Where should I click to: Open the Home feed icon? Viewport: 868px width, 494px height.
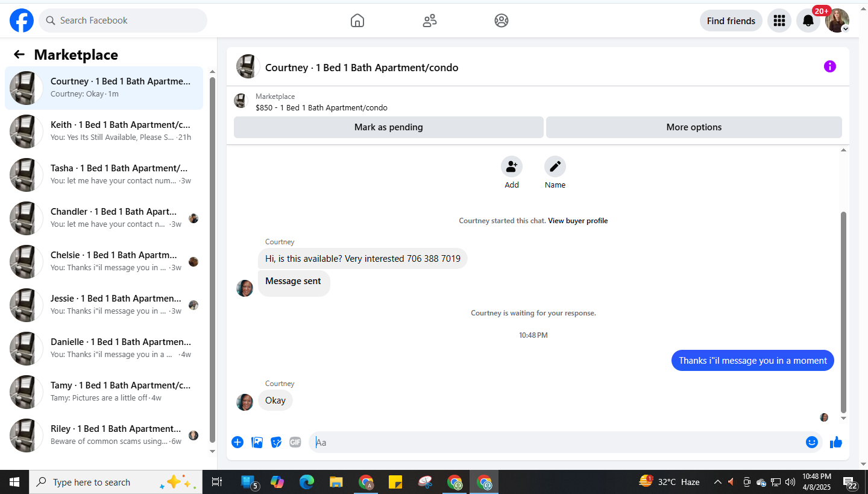[x=357, y=21]
